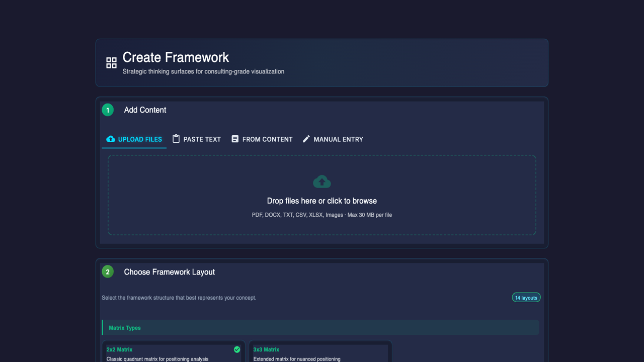Click the 'Strategic thinking surfaces' subtitle
Image resolution: width=644 pixels, height=362 pixels.
(203, 71)
